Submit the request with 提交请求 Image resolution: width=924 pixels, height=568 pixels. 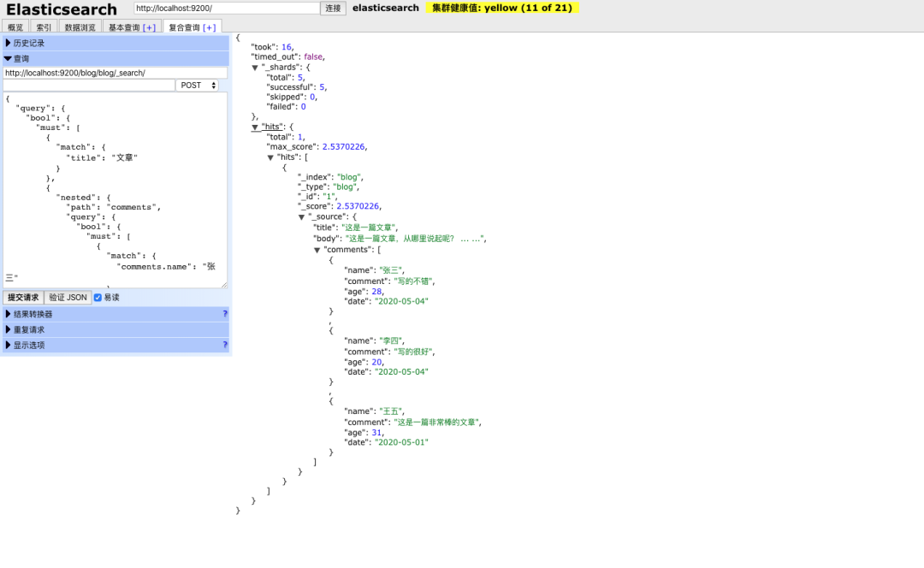[23, 298]
